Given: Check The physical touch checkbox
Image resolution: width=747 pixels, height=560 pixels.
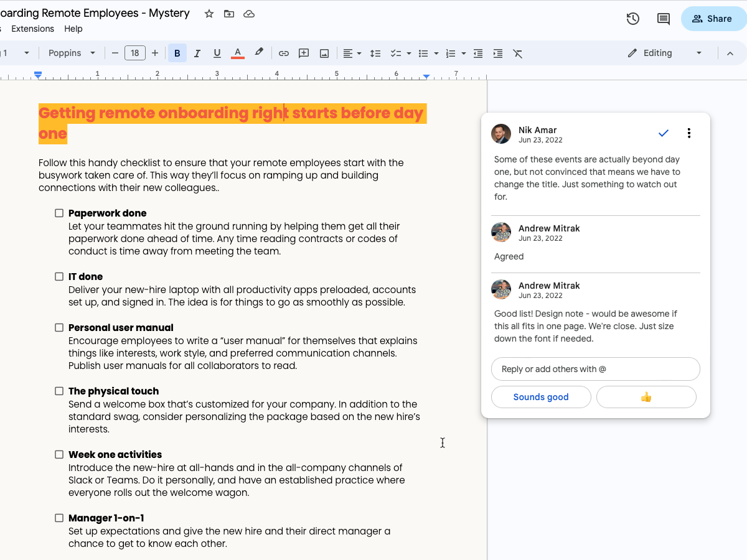Looking at the screenshot, I should click(x=59, y=391).
